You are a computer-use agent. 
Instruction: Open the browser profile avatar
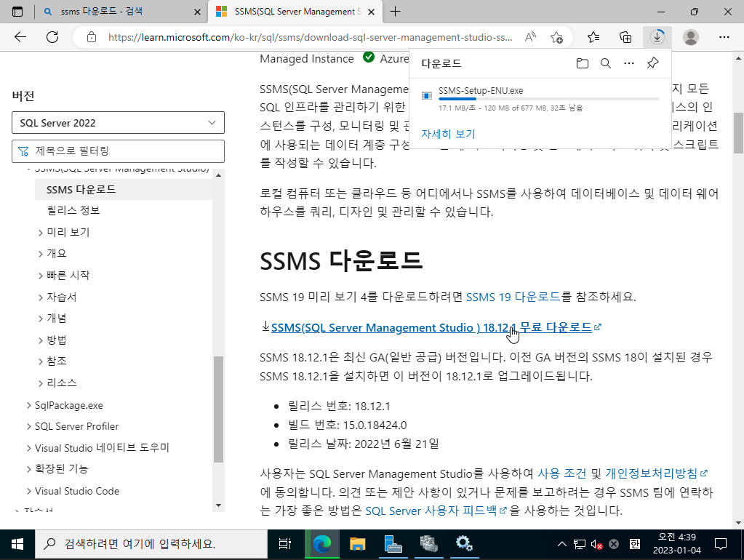pos(691,37)
